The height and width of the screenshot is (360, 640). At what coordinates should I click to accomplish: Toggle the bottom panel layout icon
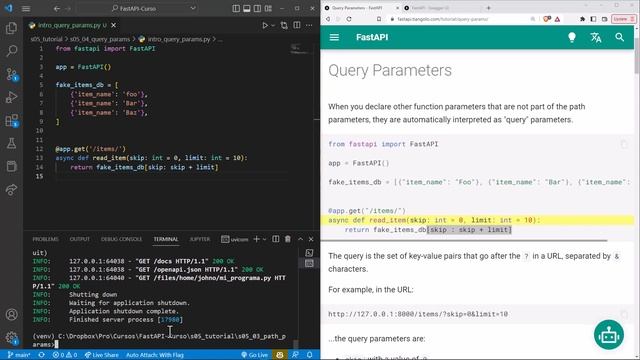click(x=247, y=8)
